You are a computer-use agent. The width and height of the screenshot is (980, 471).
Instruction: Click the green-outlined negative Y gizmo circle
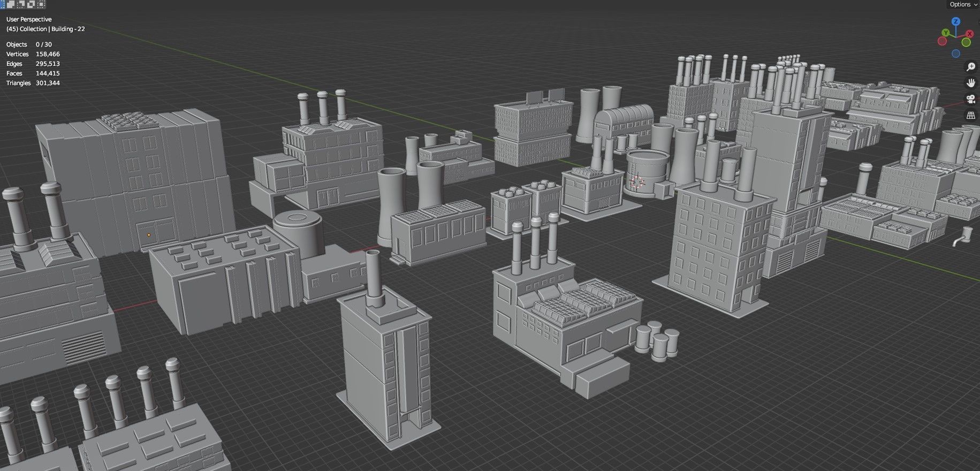click(x=966, y=42)
